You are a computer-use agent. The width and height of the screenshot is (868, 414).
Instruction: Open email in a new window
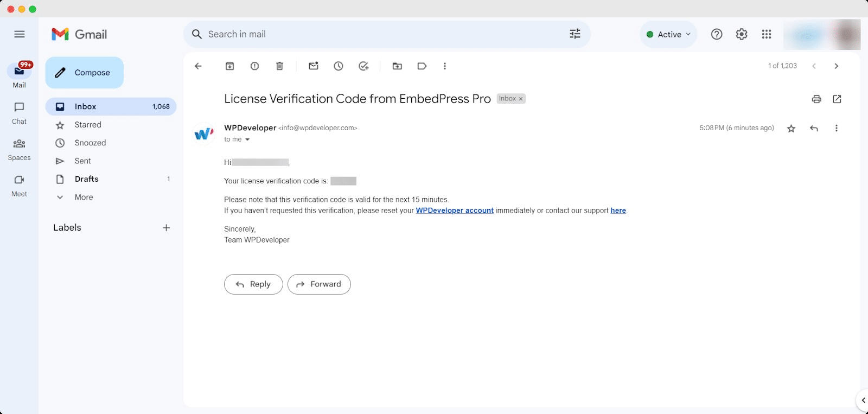pyautogui.click(x=837, y=99)
